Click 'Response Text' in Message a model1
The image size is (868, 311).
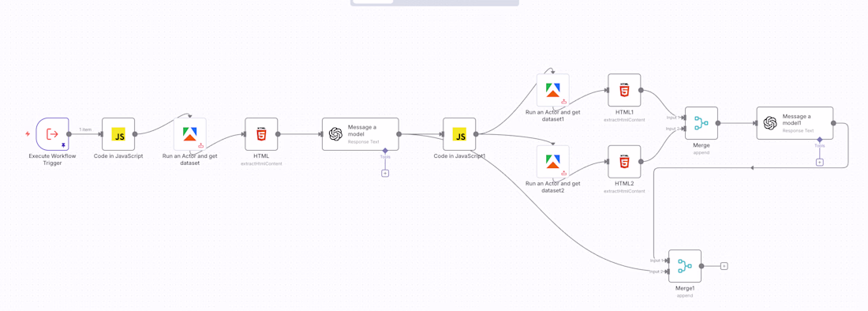798,130
